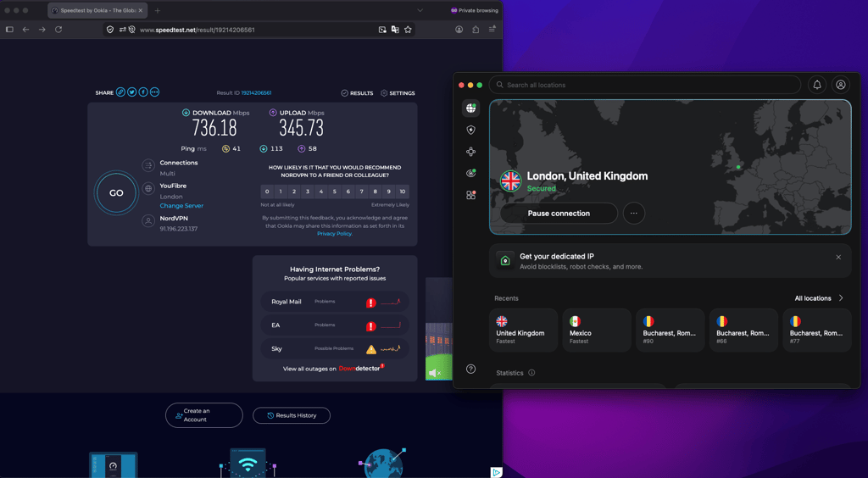Open the NordVPN globe VPN sidebar icon

pos(470,108)
